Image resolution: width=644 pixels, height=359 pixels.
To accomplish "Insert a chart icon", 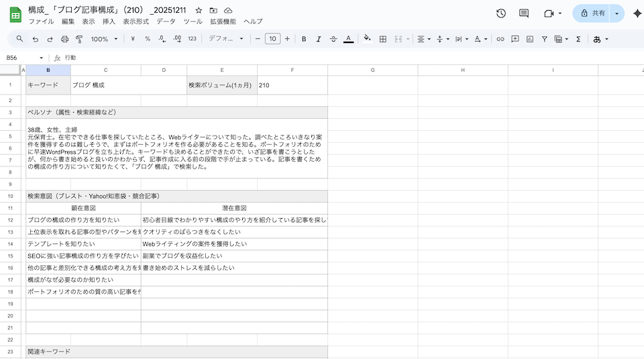I will (530, 39).
